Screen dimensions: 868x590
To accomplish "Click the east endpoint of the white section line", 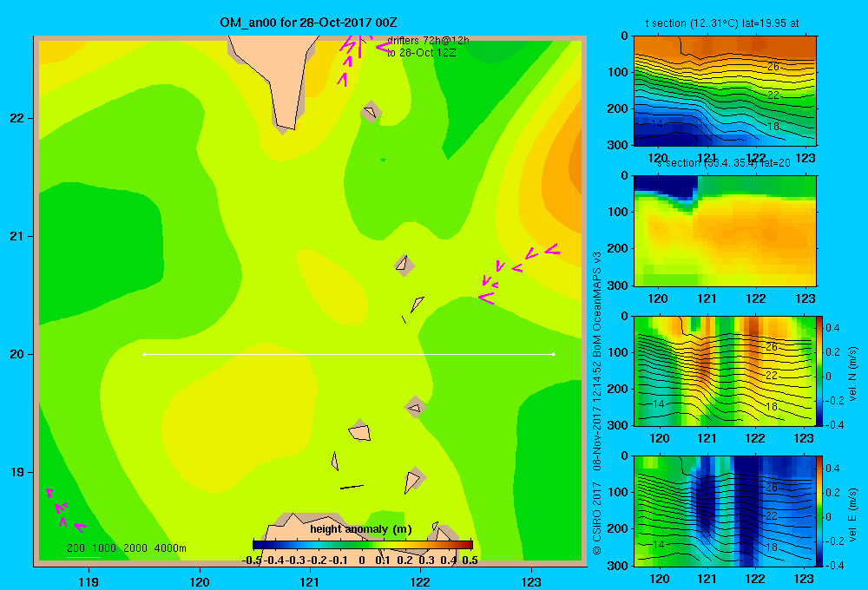I will click(554, 354).
